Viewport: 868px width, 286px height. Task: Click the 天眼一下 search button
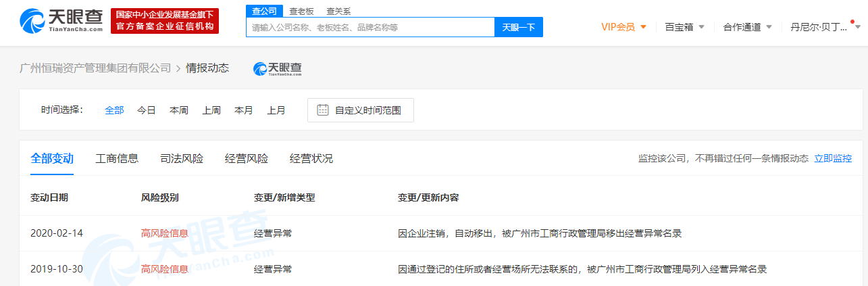[x=519, y=27]
